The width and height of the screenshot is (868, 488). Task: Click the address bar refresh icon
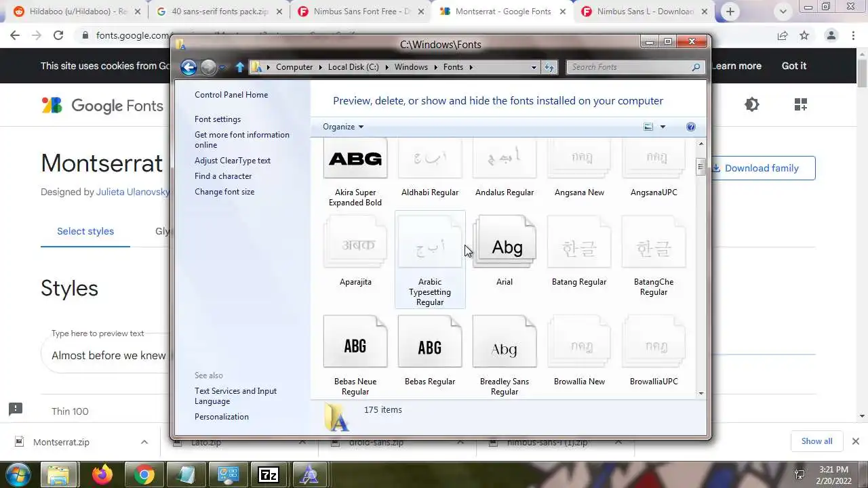pyautogui.click(x=549, y=67)
